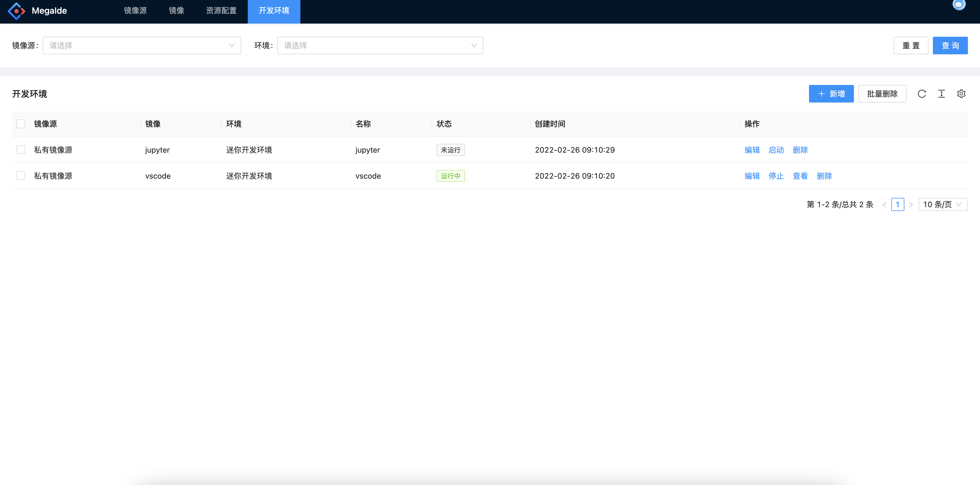Check the select-all checkbox in table header
The height and width of the screenshot is (485, 980).
coord(21,124)
